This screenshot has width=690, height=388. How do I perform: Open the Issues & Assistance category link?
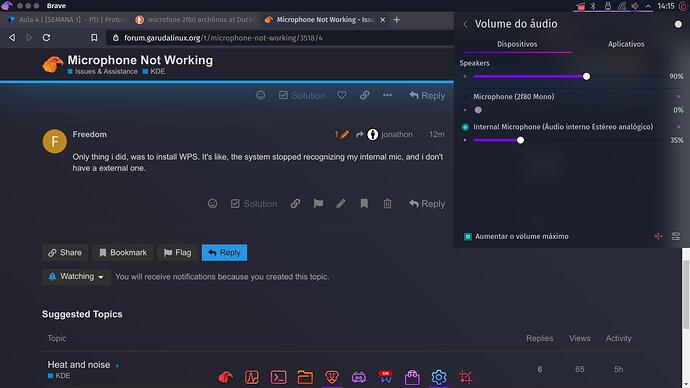(103, 71)
